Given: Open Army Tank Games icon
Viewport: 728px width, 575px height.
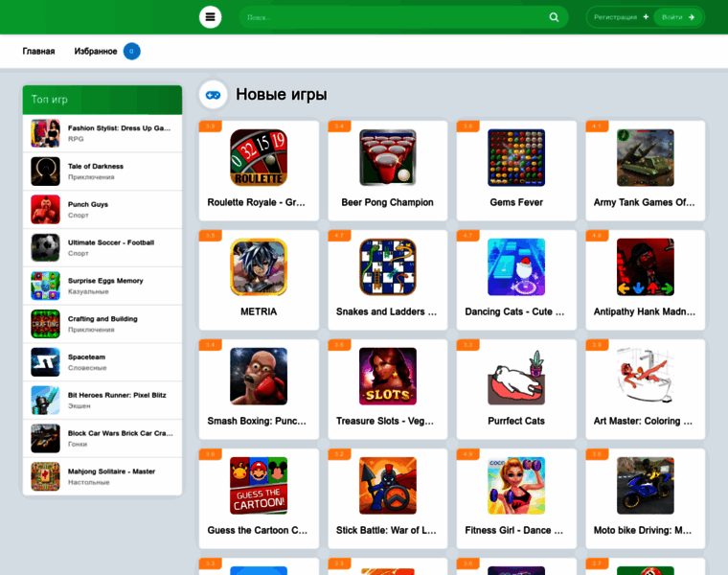Looking at the screenshot, I should (646, 158).
